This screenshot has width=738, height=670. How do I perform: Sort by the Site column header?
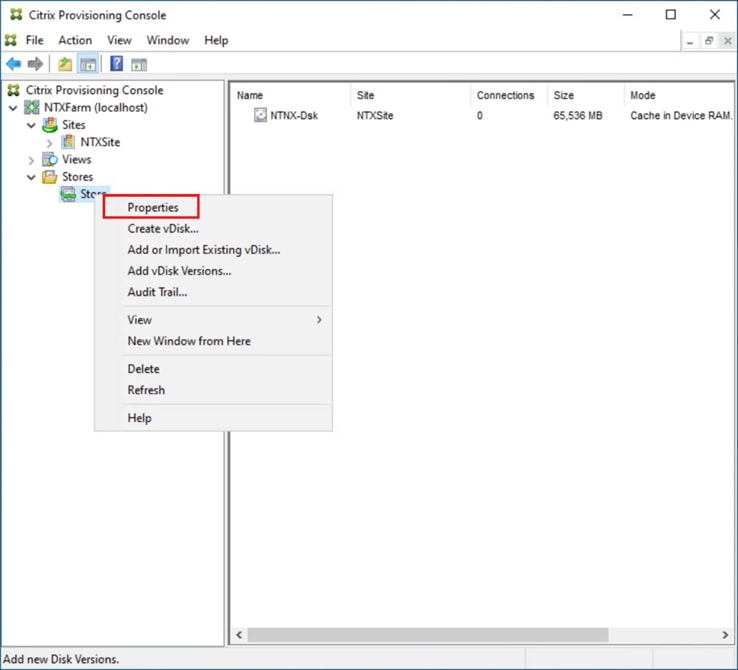point(411,95)
